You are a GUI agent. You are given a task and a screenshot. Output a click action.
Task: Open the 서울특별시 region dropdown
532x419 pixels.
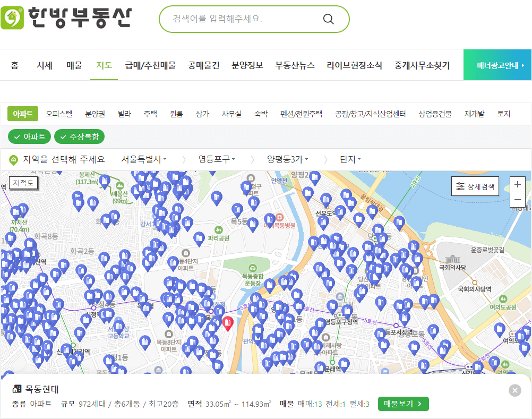(x=148, y=159)
